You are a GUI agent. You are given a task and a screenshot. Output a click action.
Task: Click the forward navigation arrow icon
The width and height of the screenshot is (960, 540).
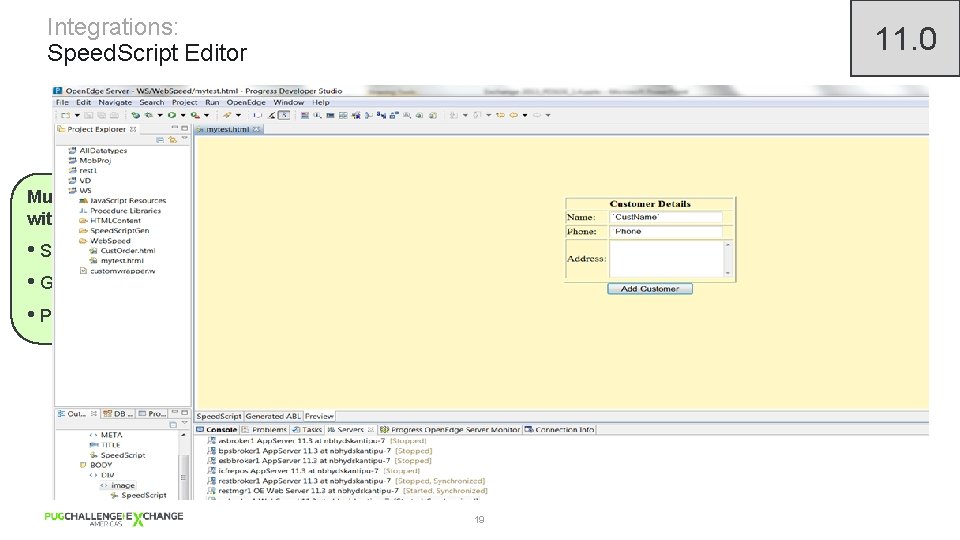[x=537, y=115]
